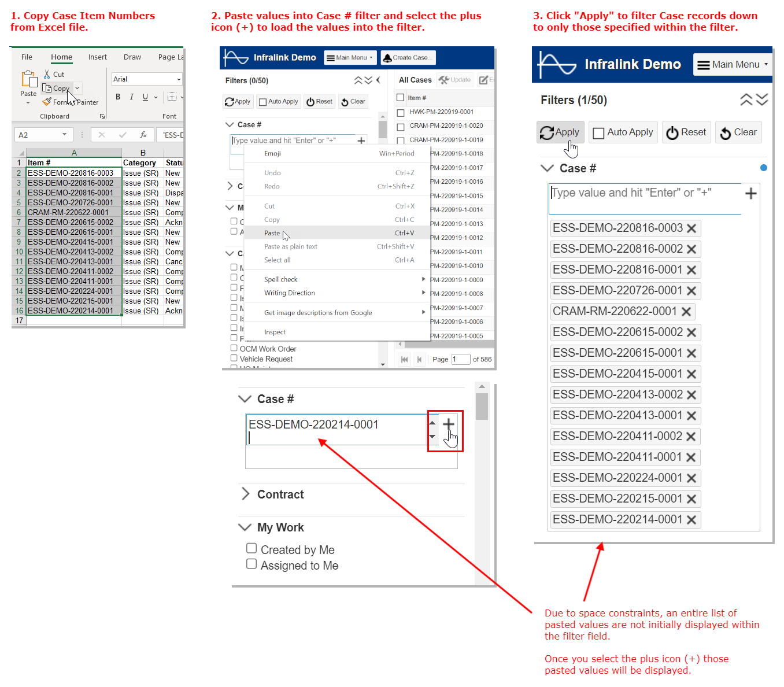Expand all filters in Filters (1/50) panel

762,100
